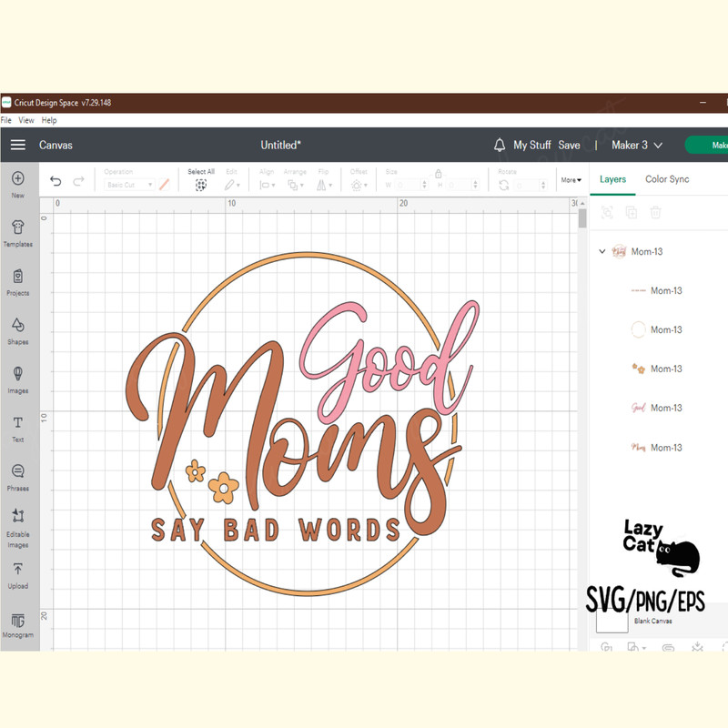The width and height of the screenshot is (728, 728).
Task: Click the operation color swatch
Action: (x=164, y=185)
